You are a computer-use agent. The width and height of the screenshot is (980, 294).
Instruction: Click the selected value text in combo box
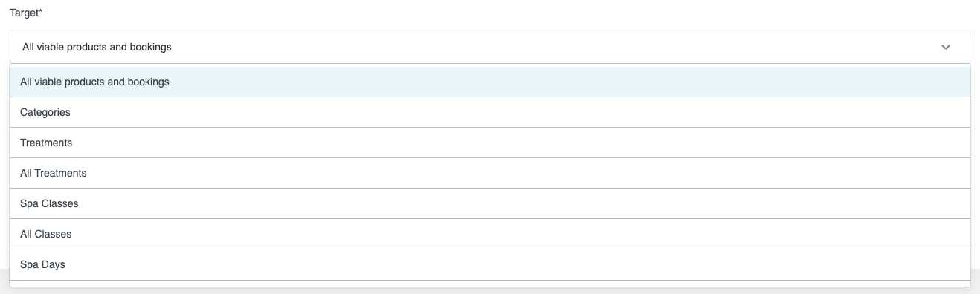97,47
